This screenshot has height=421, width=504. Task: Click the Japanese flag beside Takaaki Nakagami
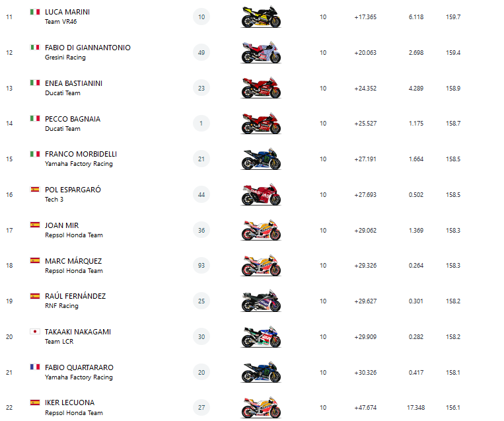tap(35, 332)
